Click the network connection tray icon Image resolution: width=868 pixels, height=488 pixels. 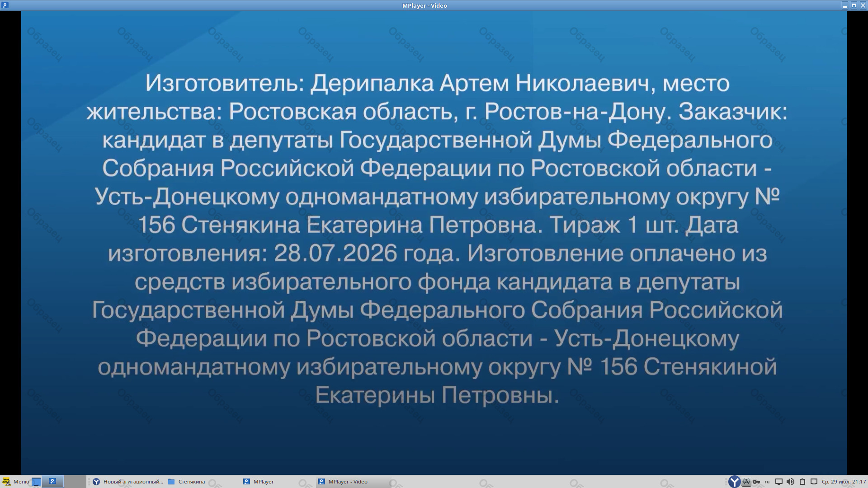pyautogui.click(x=814, y=482)
